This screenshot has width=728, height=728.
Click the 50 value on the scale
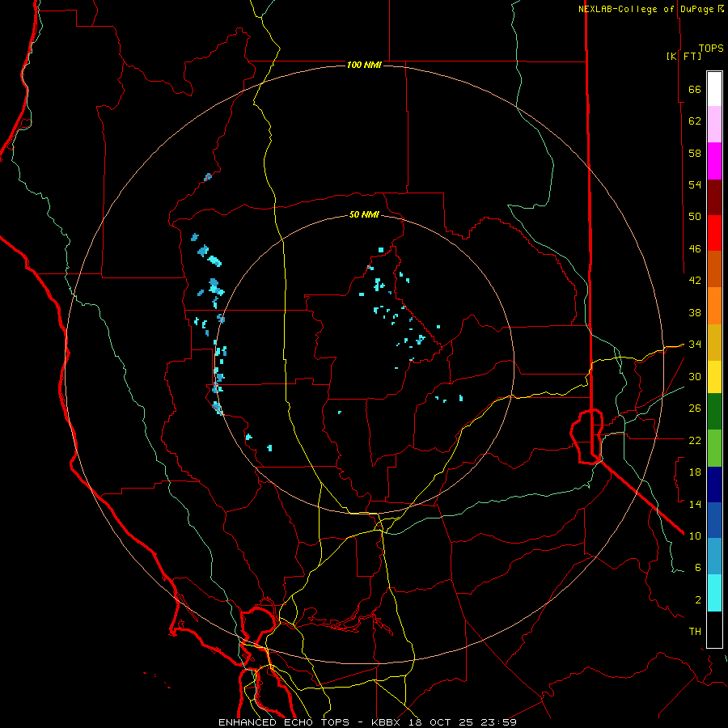[695, 216]
